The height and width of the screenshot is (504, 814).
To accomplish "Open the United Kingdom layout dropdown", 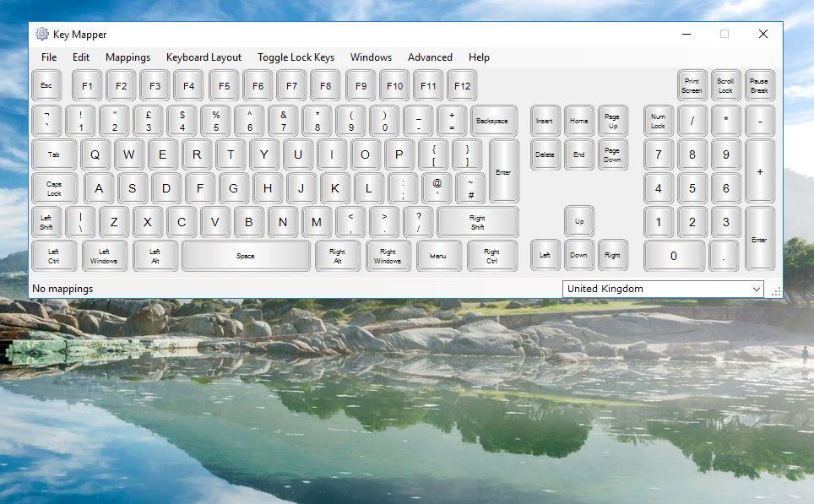I will point(757,288).
